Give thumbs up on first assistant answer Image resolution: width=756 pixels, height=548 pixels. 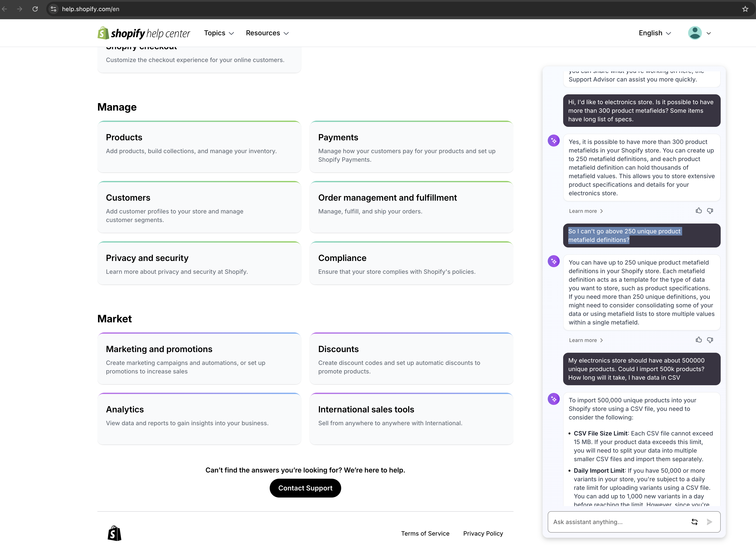[699, 210]
